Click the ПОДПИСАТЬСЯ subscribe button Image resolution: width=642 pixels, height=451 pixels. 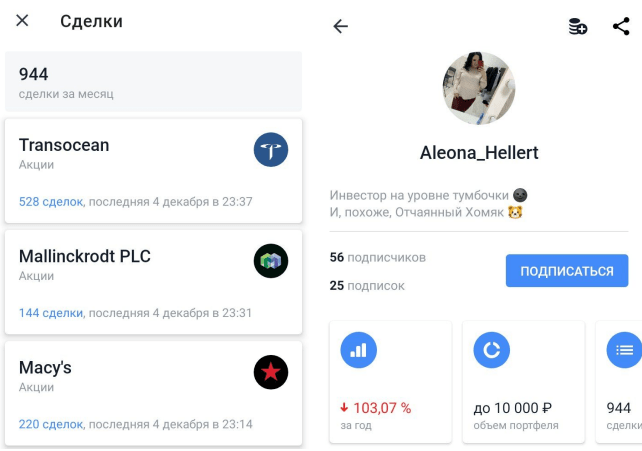(567, 271)
